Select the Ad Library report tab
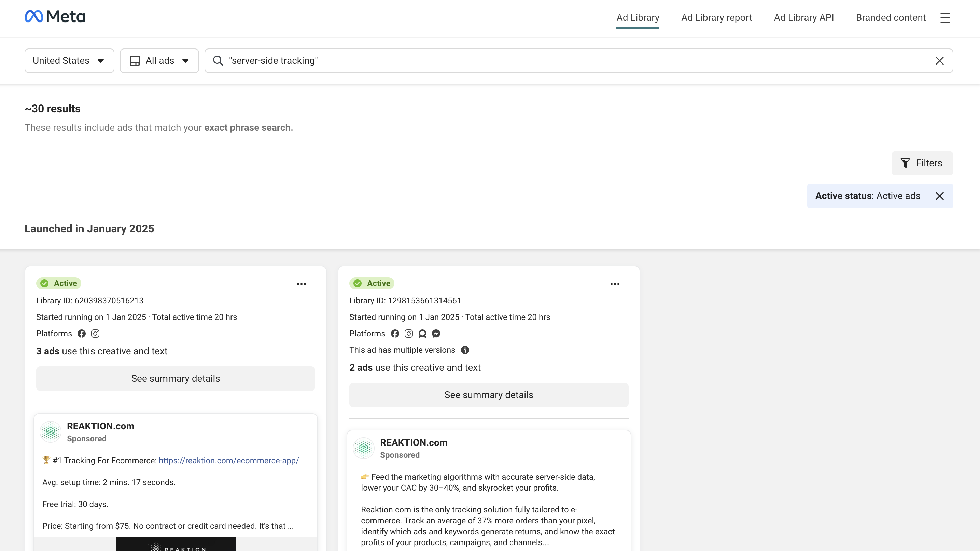 [x=716, y=17]
